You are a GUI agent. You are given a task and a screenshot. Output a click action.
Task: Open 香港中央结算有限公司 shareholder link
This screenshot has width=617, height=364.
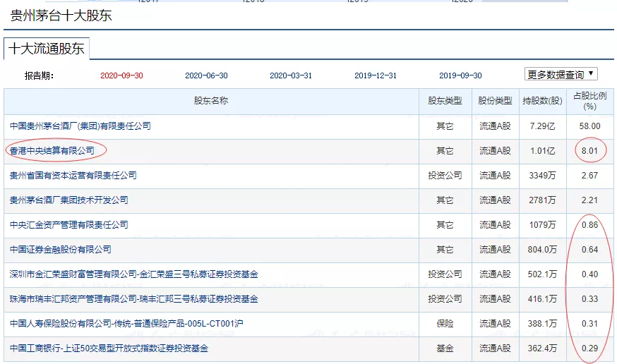click(x=52, y=150)
